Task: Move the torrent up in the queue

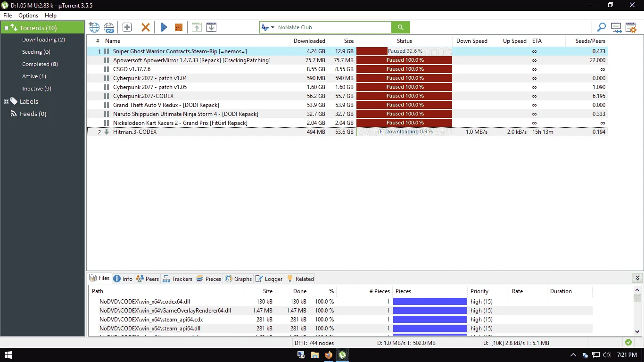Action: 197,27
